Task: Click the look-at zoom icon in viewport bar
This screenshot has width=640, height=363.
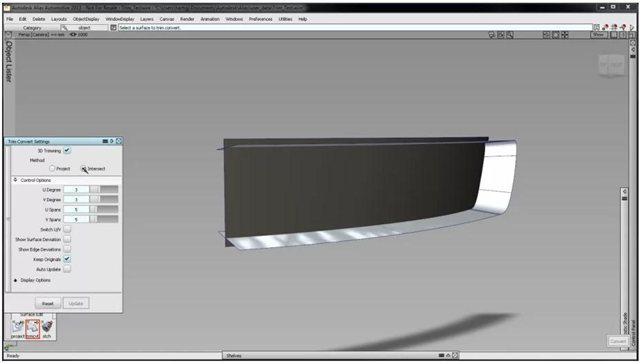Action: (510, 35)
